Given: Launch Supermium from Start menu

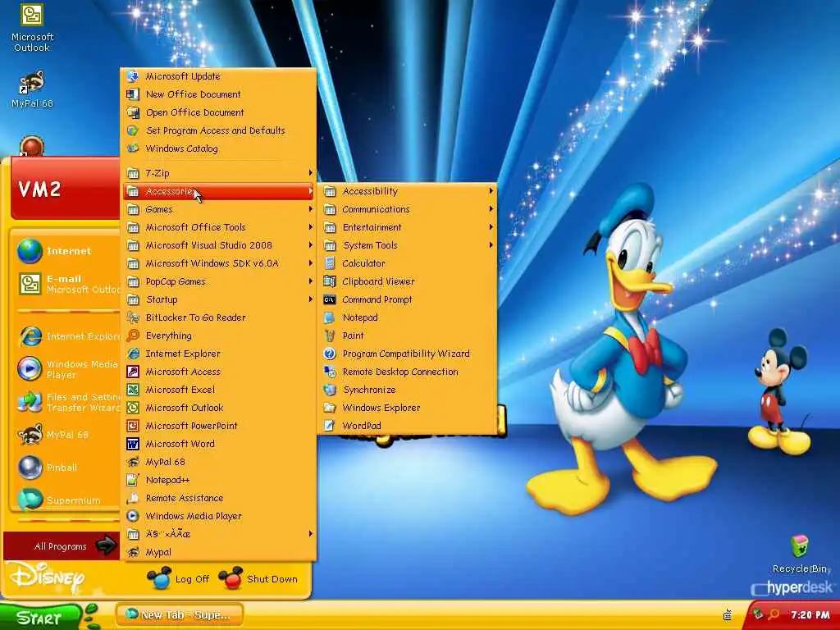Looking at the screenshot, I should [67, 500].
